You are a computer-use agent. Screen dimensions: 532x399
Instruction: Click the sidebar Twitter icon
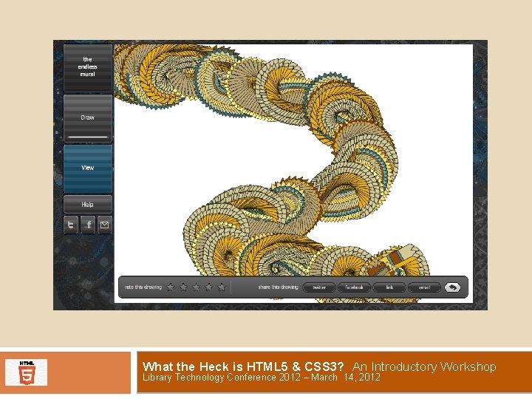click(71, 225)
